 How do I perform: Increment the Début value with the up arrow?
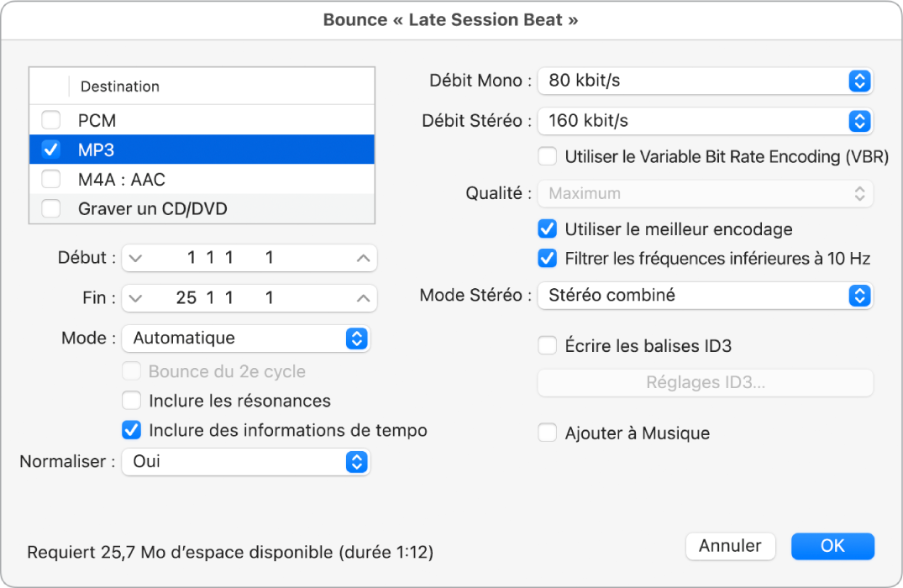363,258
